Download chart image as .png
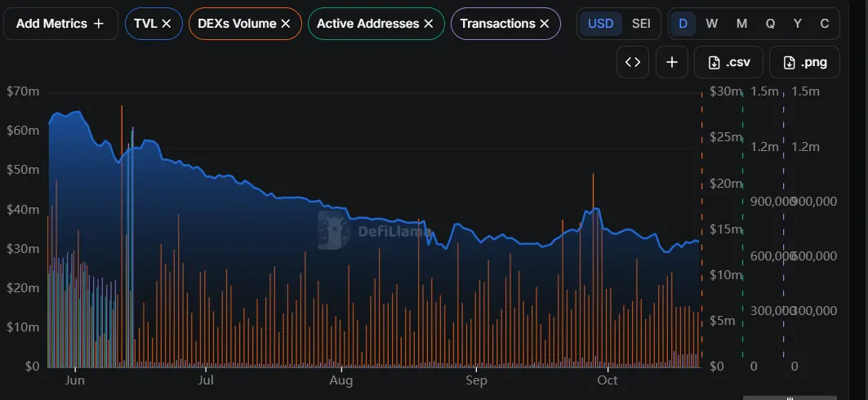This screenshot has width=868, height=400. [805, 62]
